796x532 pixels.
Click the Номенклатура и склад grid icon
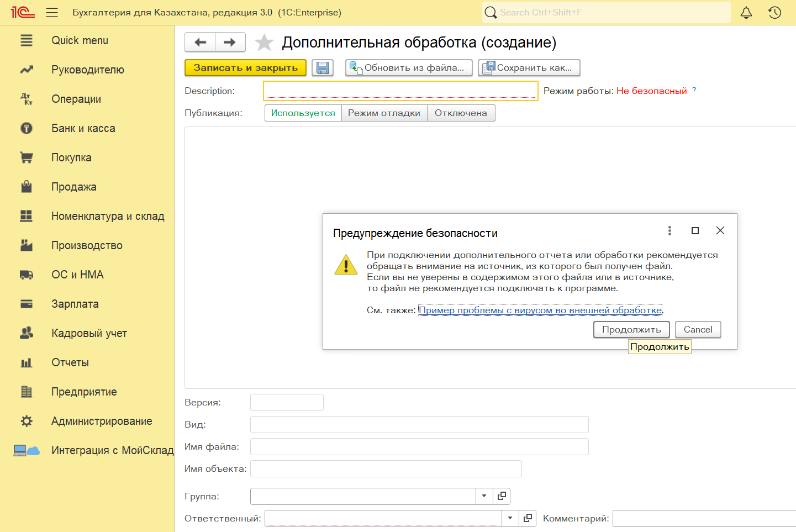[27, 216]
